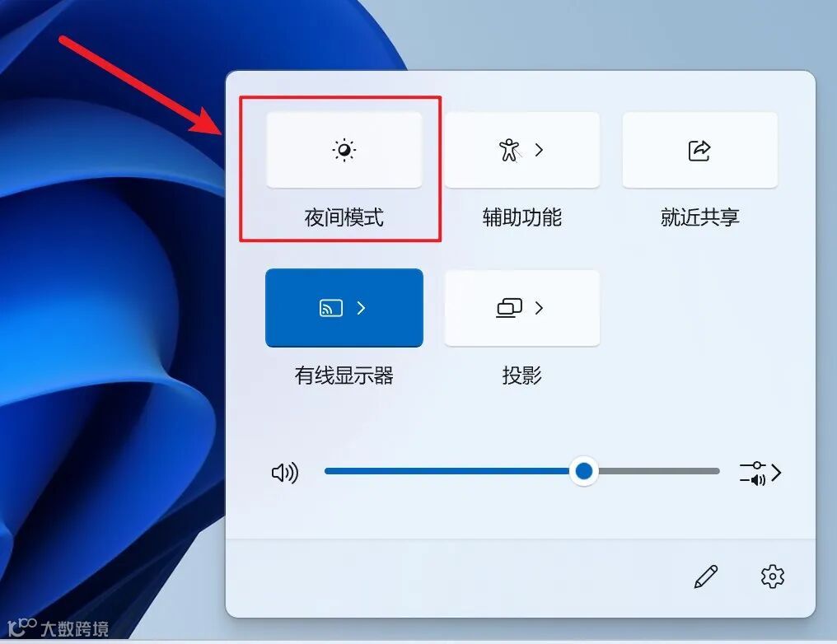Expand the 投影 tile chevron
This screenshot has height=644, width=837.
539,308
